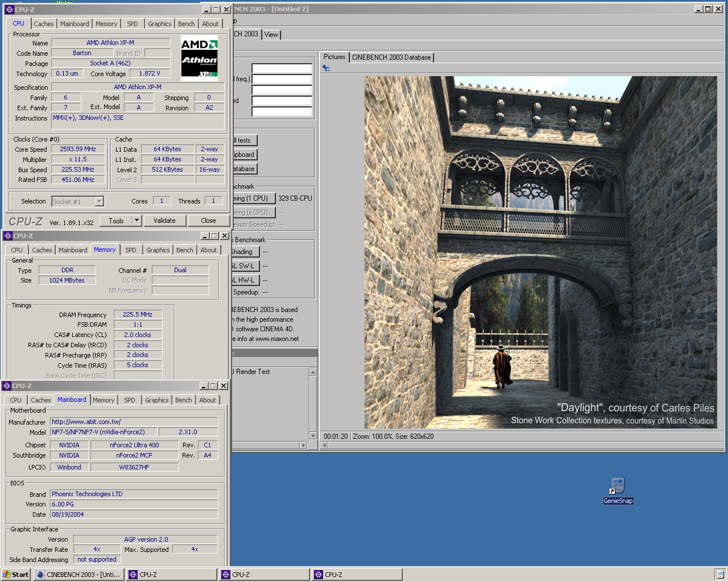728x582 pixels.
Task: Open About tab in the CPU-Z Memory window
Action: coord(209,250)
